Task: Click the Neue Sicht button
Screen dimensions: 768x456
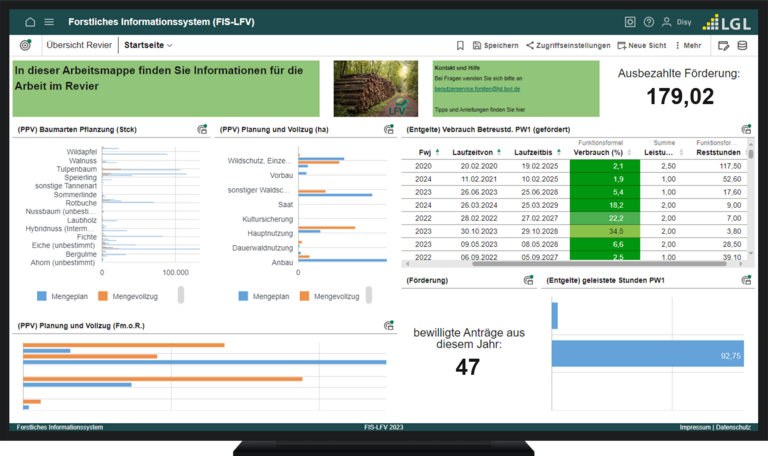Action: (x=642, y=45)
